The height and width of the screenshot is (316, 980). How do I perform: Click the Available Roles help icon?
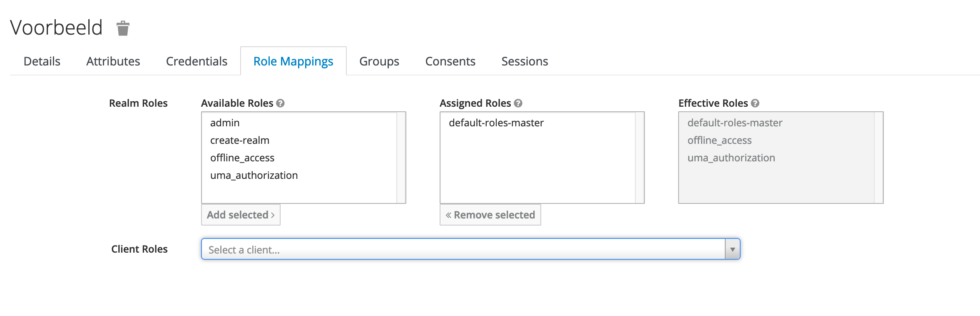pos(281,103)
